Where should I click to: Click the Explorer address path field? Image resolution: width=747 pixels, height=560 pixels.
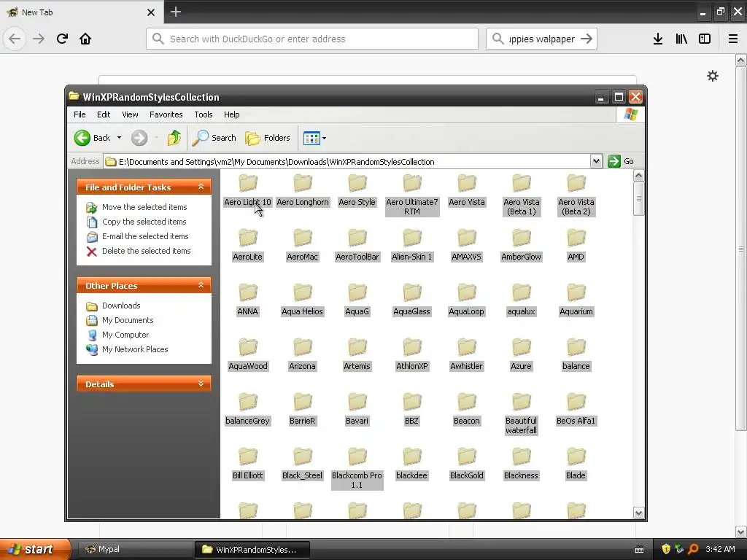pyautogui.click(x=347, y=161)
